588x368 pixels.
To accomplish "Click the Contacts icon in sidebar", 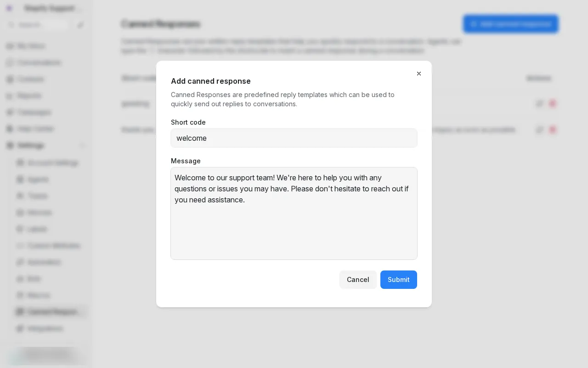I will click(10, 79).
